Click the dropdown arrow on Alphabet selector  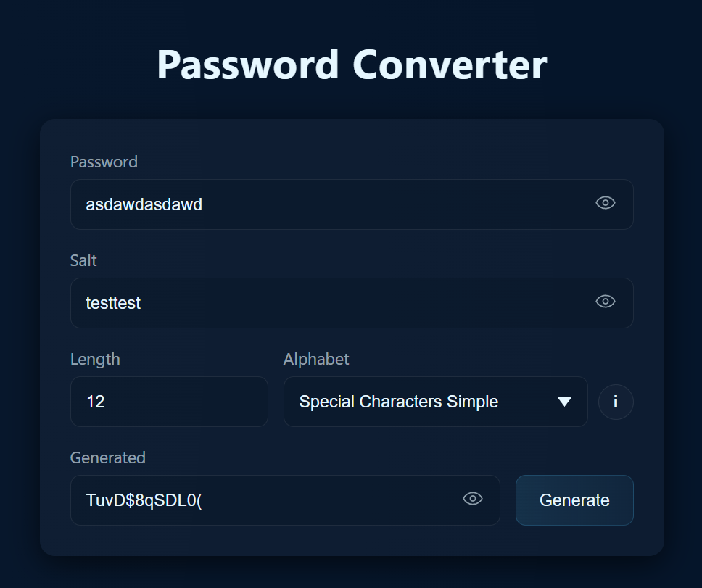565,402
